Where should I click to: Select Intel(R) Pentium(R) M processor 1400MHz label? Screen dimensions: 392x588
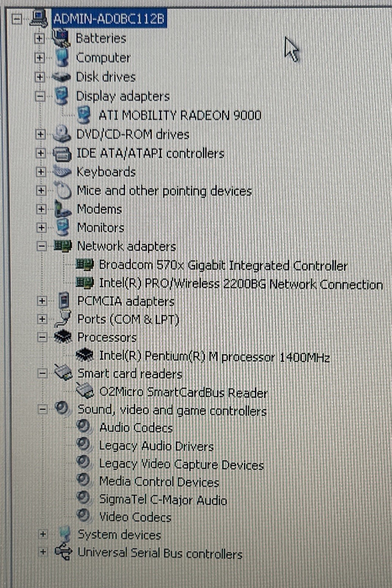(x=214, y=356)
